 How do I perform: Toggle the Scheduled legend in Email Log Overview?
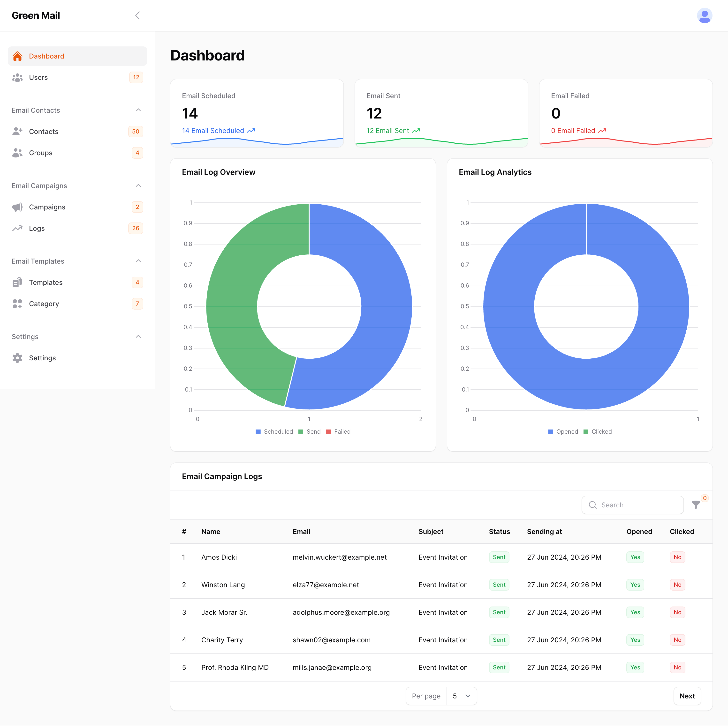(x=274, y=431)
